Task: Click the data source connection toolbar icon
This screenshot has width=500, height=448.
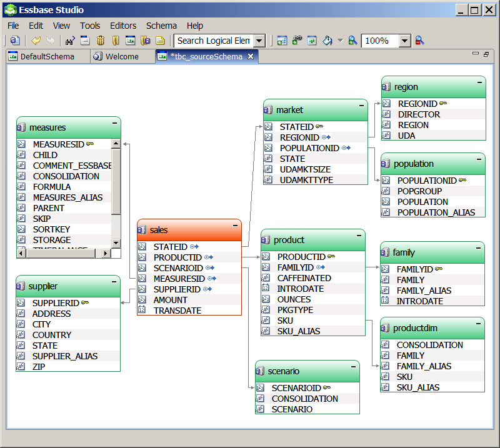Action: pos(14,41)
